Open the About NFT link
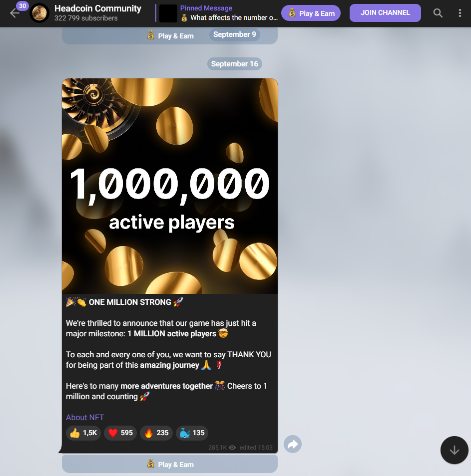Image resolution: width=471 pixels, height=476 pixels. (85, 418)
